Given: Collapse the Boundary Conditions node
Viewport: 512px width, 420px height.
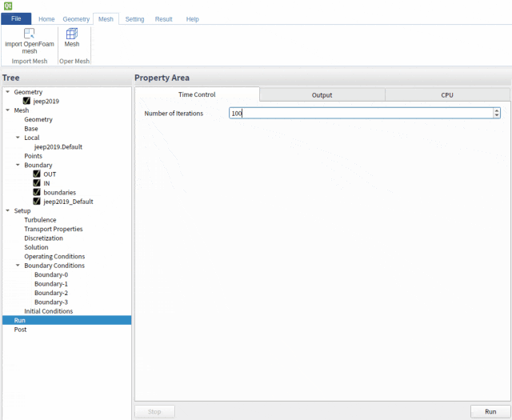Looking at the screenshot, I should click(18, 266).
